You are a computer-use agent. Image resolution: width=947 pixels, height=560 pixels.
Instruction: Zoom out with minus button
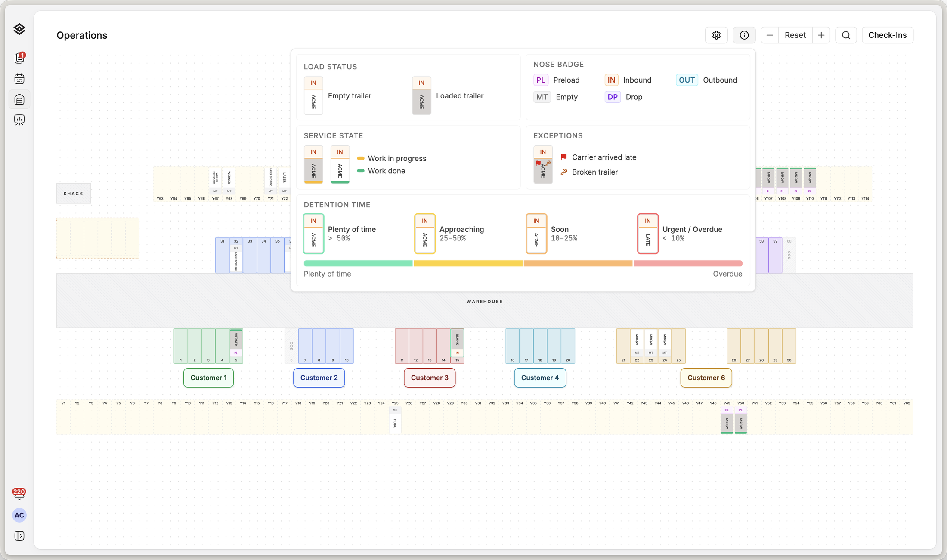point(770,35)
